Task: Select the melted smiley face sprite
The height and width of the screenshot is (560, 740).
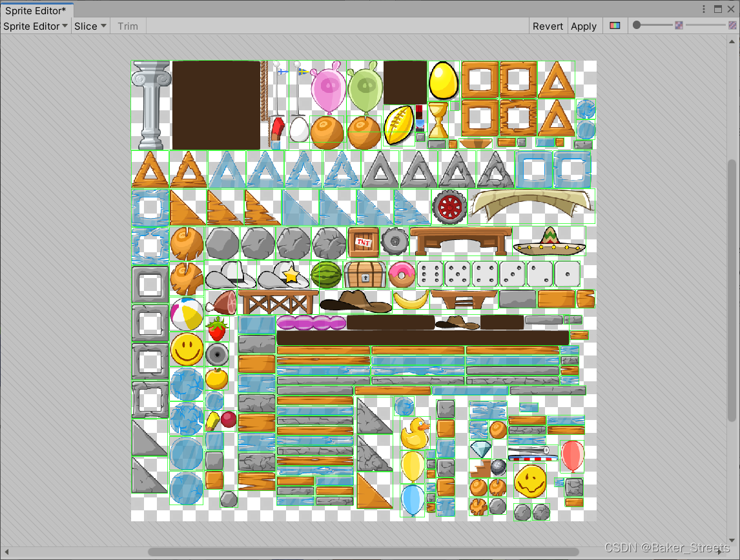Action: point(530,481)
